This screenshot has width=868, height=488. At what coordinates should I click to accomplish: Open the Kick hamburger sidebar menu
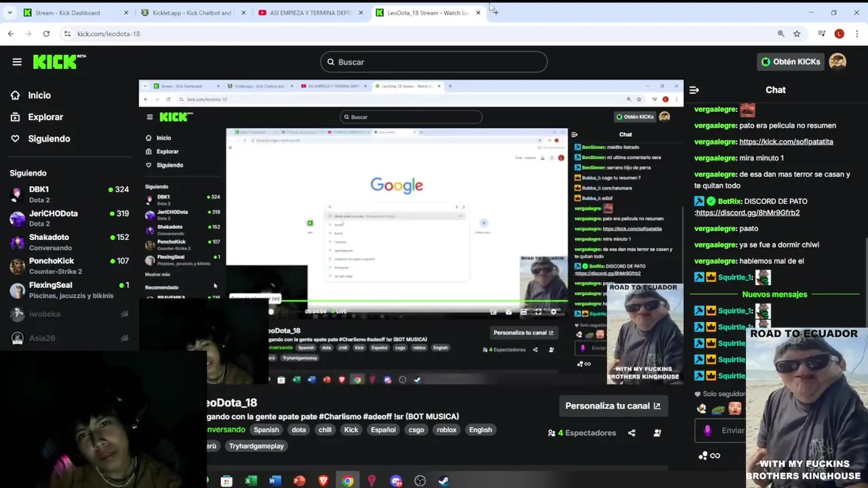[x=17, y=62]
